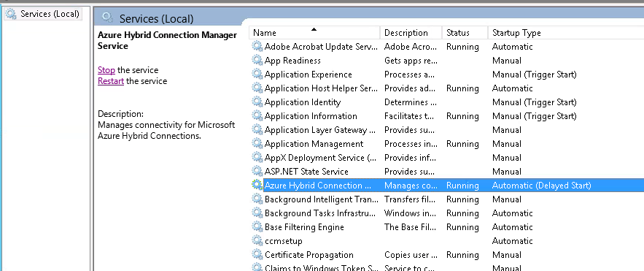Image resolution: width=644 pixels, height=271 pixels.
Task: Sort by the Status column header
Action: 465,32
